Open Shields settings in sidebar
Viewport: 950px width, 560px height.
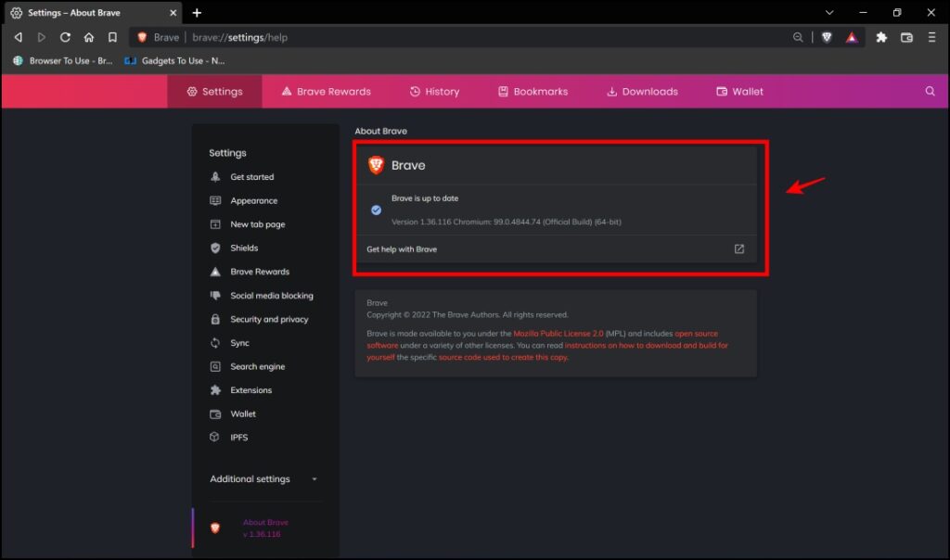tap(244, 248)
